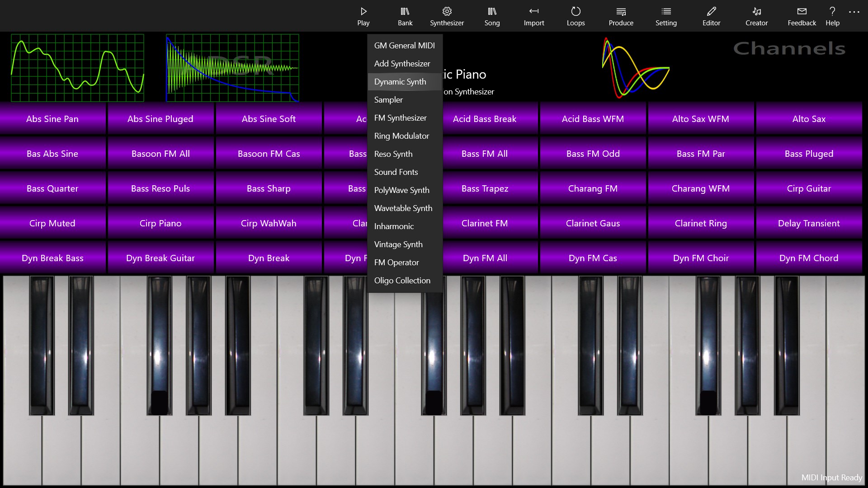Click the Import icon
This screenshot has width=868, height=488.
pos(534,16)
